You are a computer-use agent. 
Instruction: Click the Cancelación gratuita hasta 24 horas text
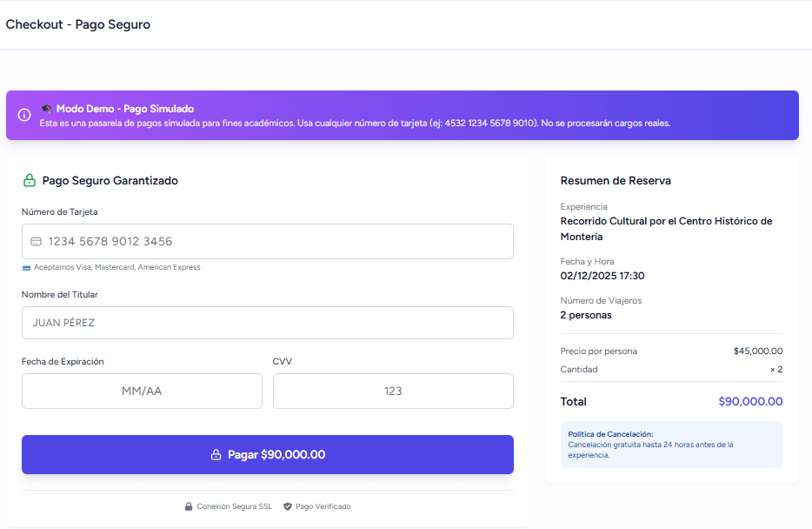click(x=650, y=450)
